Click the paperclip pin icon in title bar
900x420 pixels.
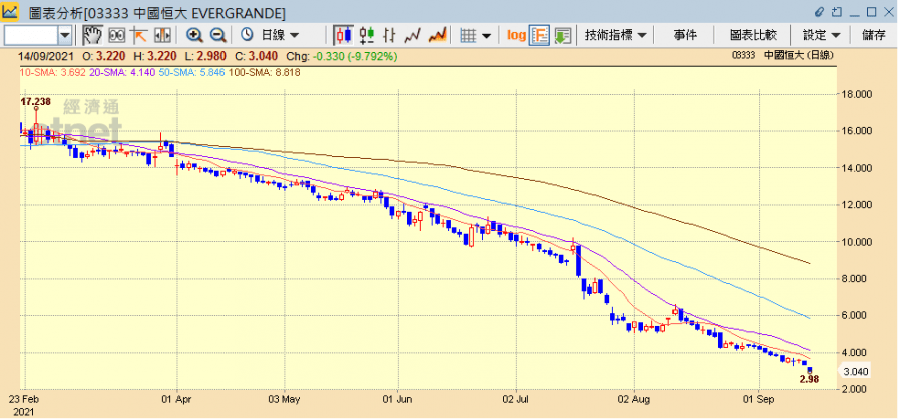pyautogui.click(x=822, y=12)
